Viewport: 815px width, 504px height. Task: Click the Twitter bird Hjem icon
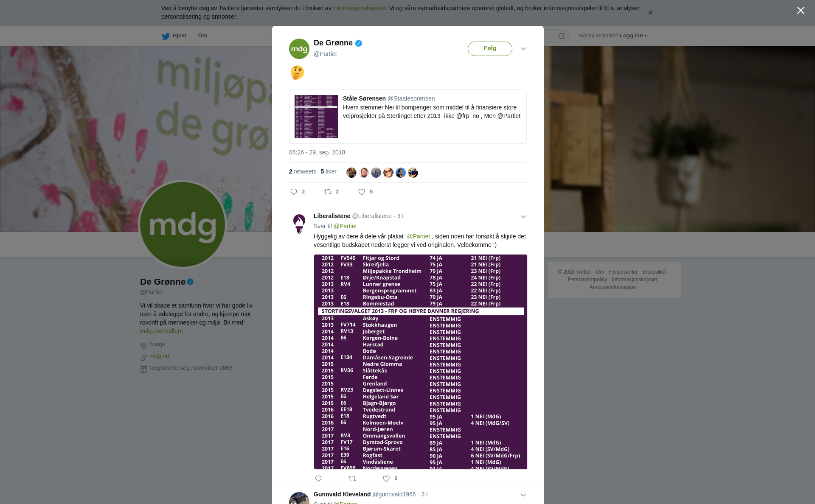pos(166,36)
